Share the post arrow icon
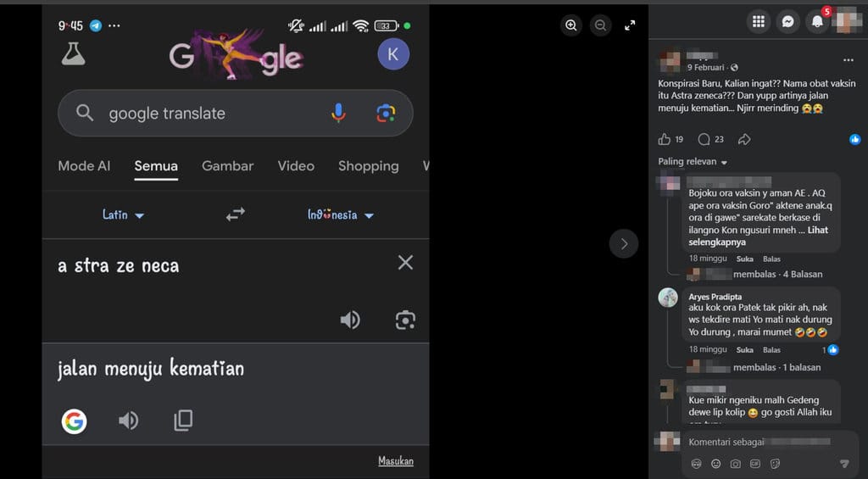 click(x=744, y=139)
